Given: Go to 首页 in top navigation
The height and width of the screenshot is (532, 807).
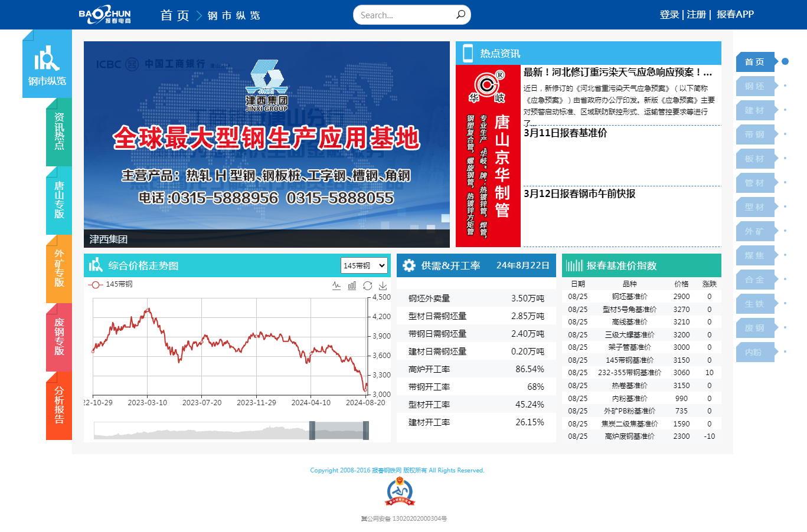Looking at the screenshot, I should (175, 15).
